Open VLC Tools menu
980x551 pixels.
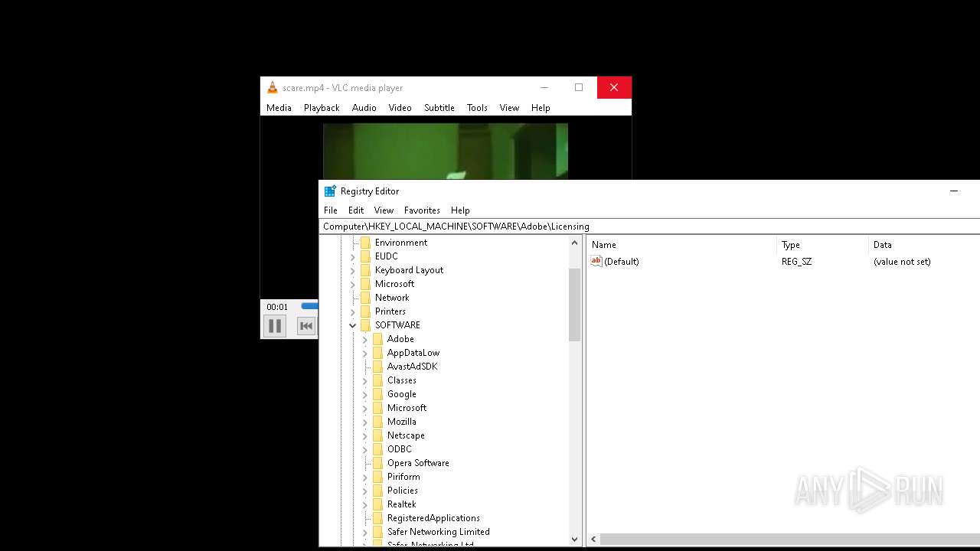coord(477,108)
